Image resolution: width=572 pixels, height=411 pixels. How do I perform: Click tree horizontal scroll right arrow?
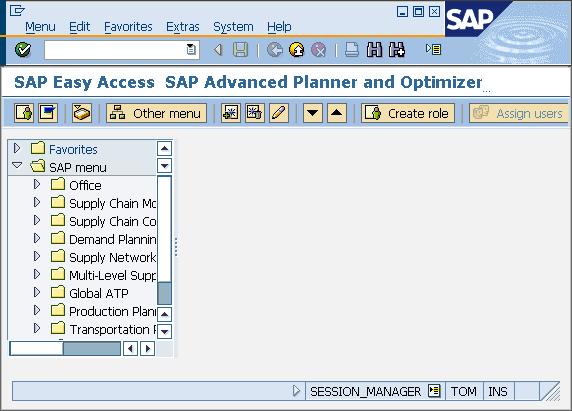coord(147,348)
